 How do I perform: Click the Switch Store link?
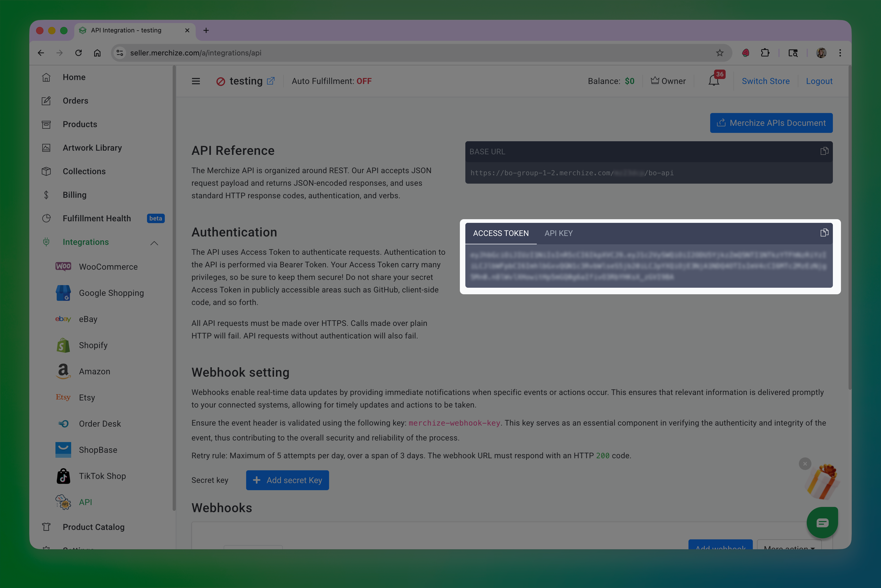[765, 81]
